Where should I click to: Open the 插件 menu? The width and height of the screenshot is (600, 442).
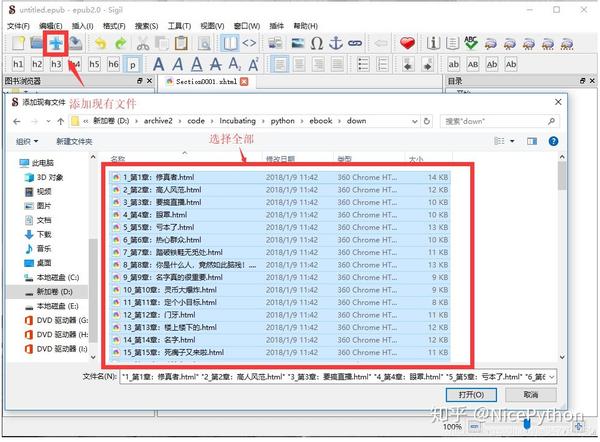[276, 26]
